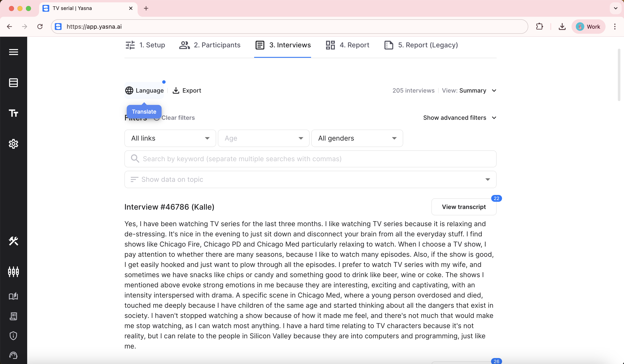Switch to the 2. Participants tab
This screenshot has width=624, height=364.
210,45
